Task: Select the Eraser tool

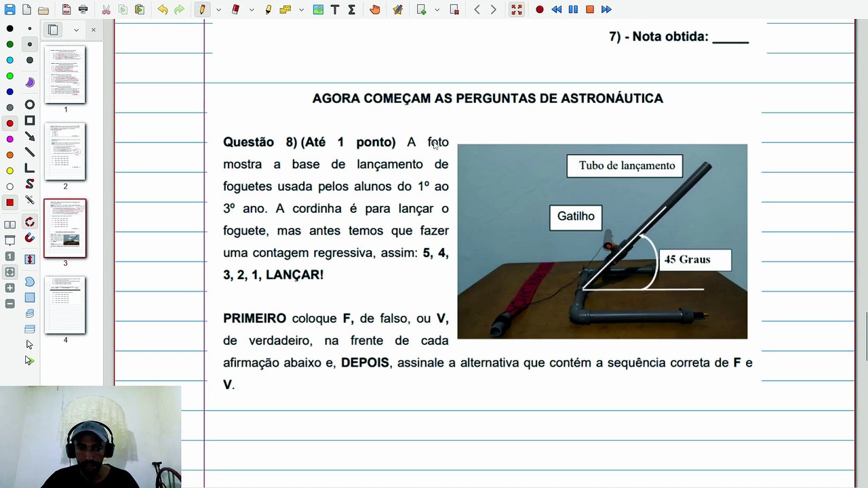Action: coord(235,9)
